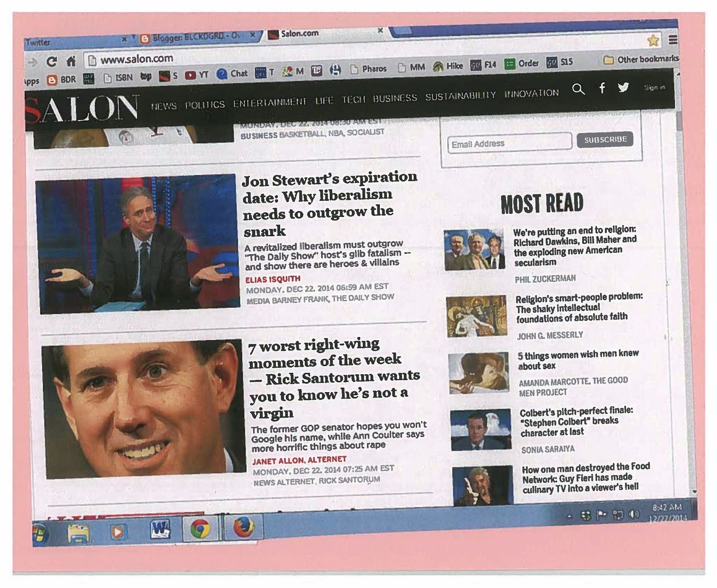Open the Order bookmark
The width and height of the screenshot is (717, 588).
pyautogui.click(x=522, y=64)
